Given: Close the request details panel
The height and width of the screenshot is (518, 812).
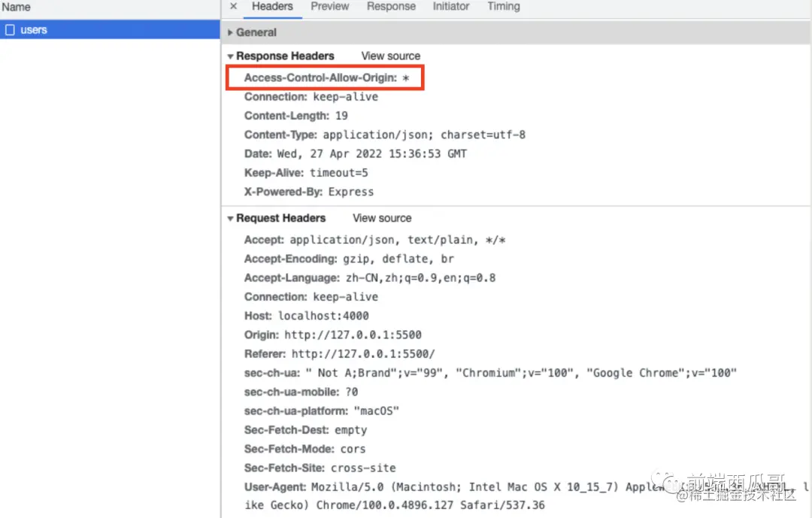Looking at the screenshot, I should click(x=234, y=6).
